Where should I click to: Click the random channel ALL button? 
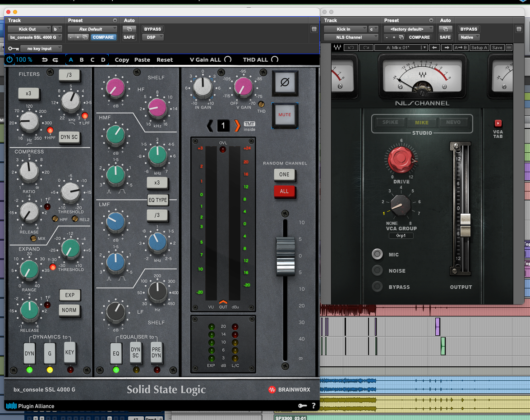tap(284, 192)
